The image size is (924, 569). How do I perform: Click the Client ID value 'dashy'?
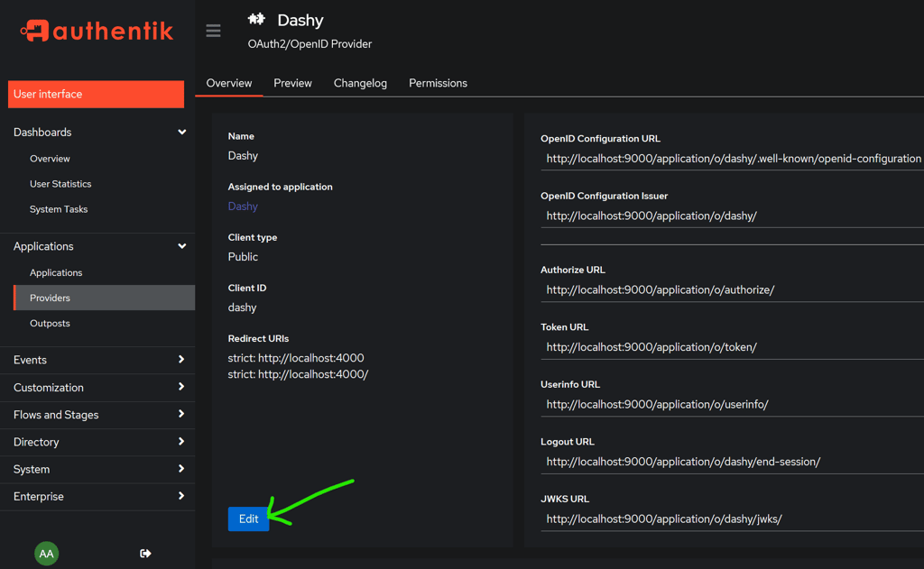point(242,307)
